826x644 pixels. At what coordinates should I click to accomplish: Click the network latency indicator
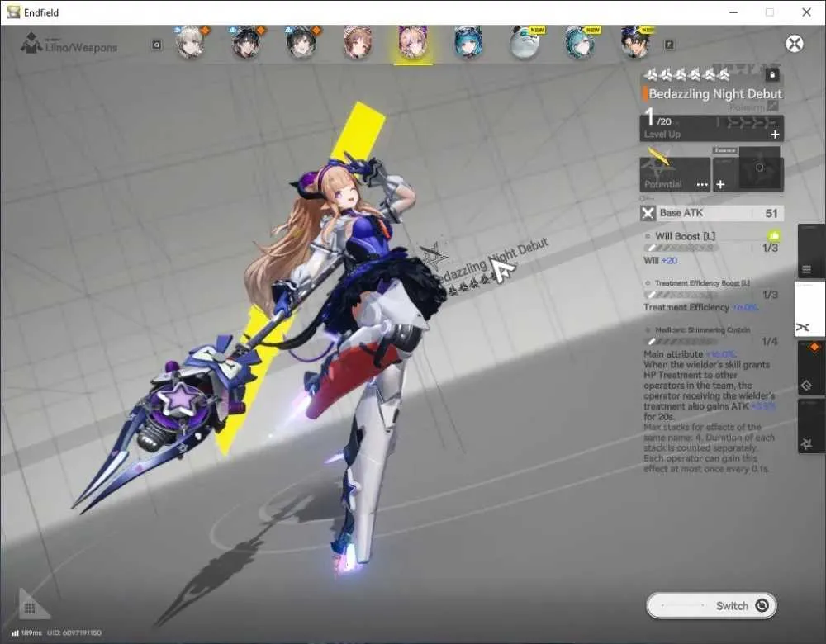[26, 632]
